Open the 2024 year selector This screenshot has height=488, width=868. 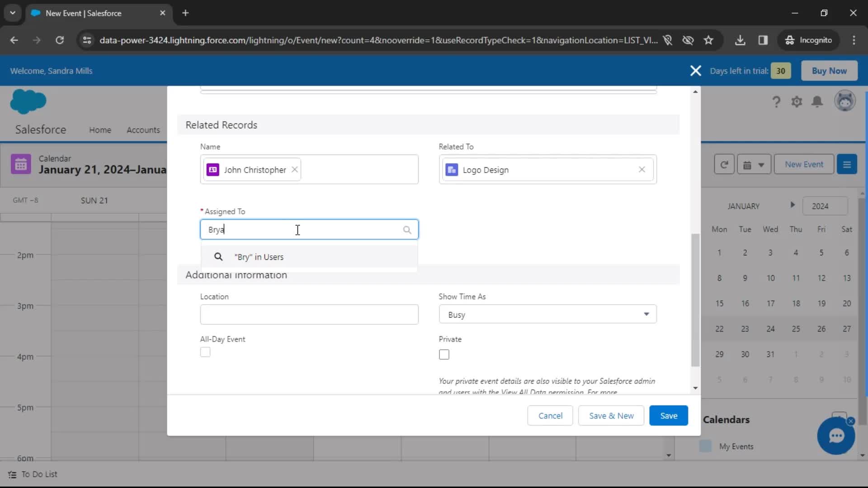[825, 206]
